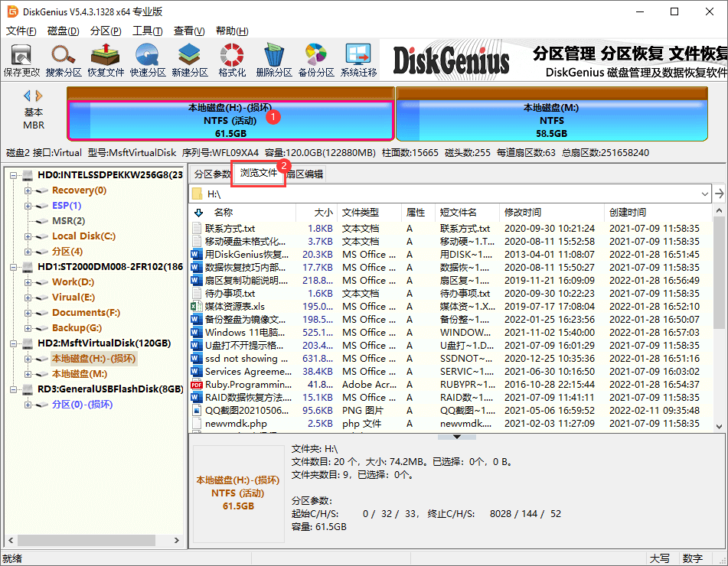Expand the 分区(0)-(损坏) node under RD3
728x566 pixels.
click(x=28, y=405)
